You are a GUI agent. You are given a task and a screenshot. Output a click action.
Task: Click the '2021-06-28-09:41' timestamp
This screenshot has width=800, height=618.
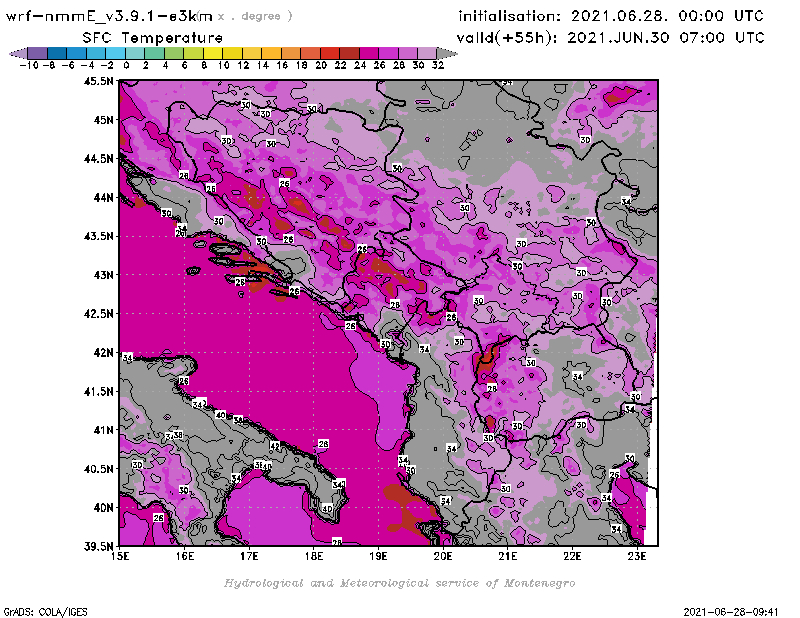coord(731,612)
